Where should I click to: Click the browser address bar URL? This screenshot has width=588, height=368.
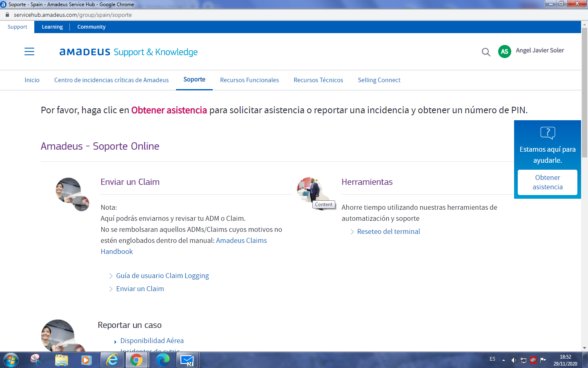point(73,15)
